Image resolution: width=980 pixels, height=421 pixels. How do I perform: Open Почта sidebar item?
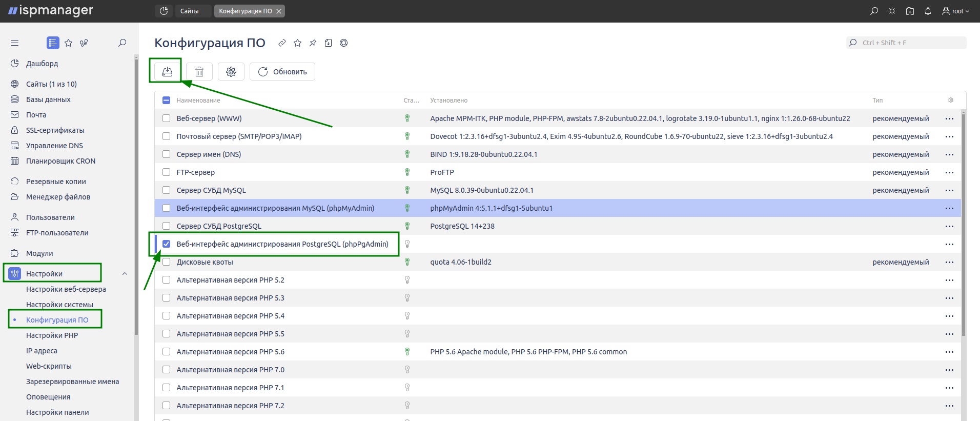coord(36,115)
